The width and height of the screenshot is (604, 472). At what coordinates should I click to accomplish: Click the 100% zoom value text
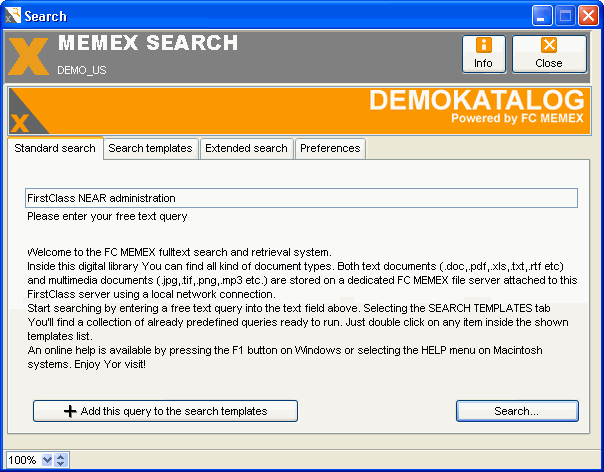coord(22,460)
